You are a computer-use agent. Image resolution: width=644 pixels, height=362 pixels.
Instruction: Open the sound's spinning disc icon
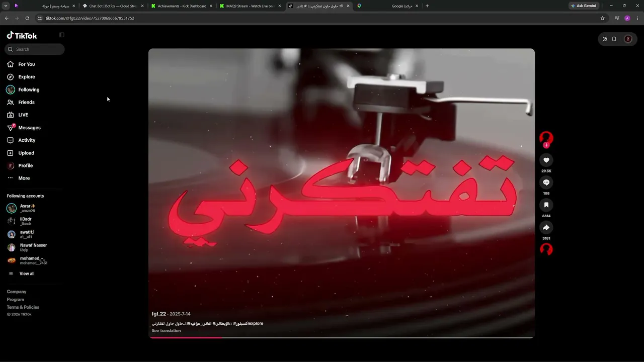546,249
